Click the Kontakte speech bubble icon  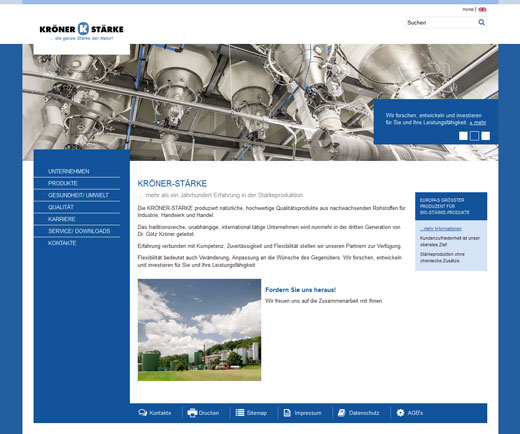(142, 413)
